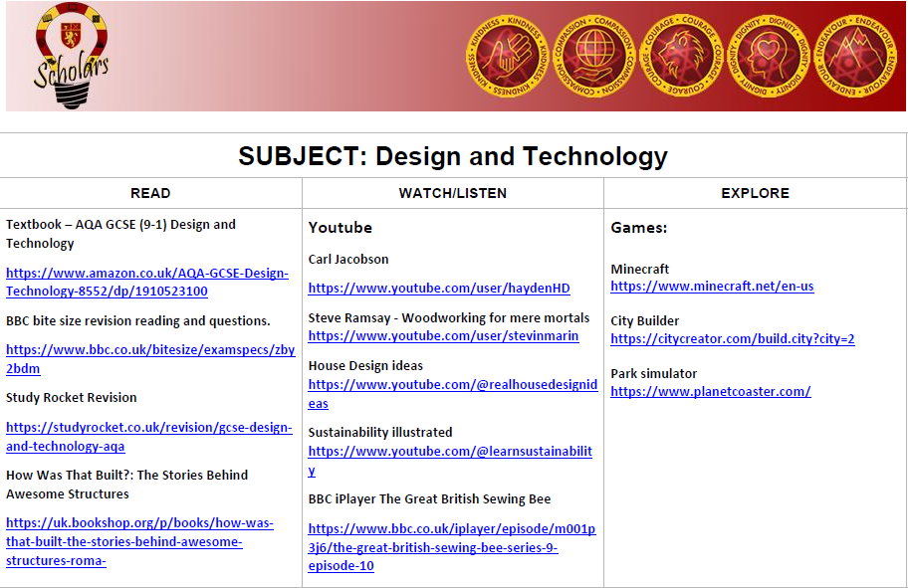Click the Endeavour mountain badge icon
The image size is (910, 588).
(x=856, y=57)
